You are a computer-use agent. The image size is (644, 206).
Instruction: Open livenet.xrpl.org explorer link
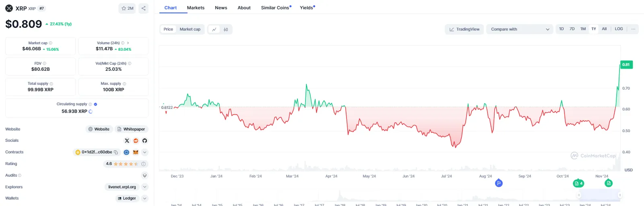[x=122, y=187]
